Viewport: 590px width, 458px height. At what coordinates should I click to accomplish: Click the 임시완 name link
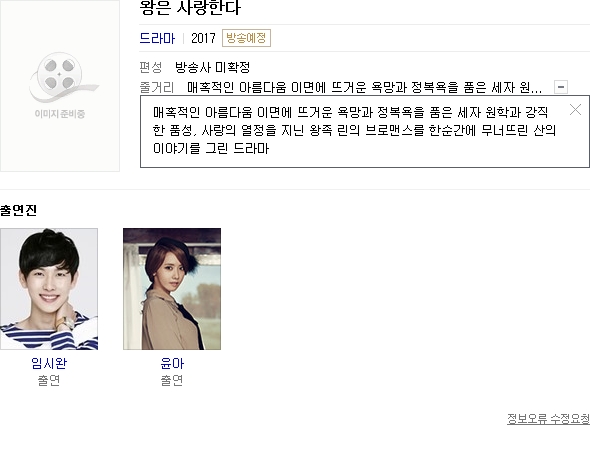(49, 363)
